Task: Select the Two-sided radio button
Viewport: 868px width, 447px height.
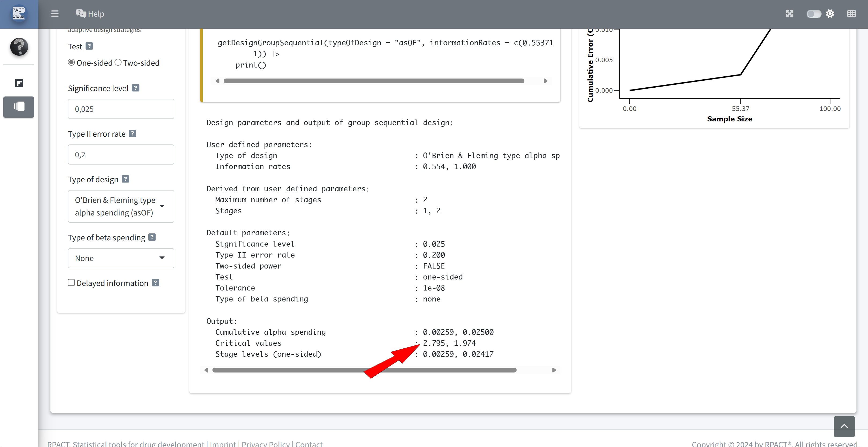Action: 118,62
